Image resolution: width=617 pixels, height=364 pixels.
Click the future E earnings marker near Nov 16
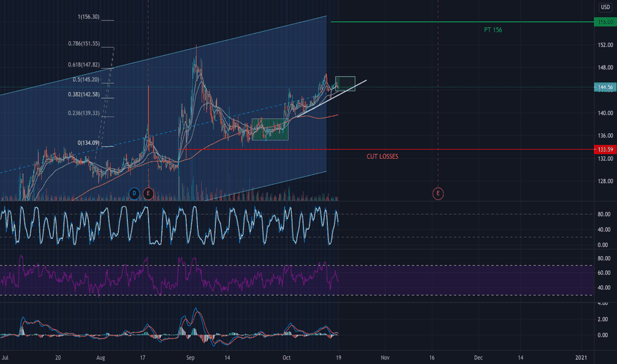coord(438,193)
